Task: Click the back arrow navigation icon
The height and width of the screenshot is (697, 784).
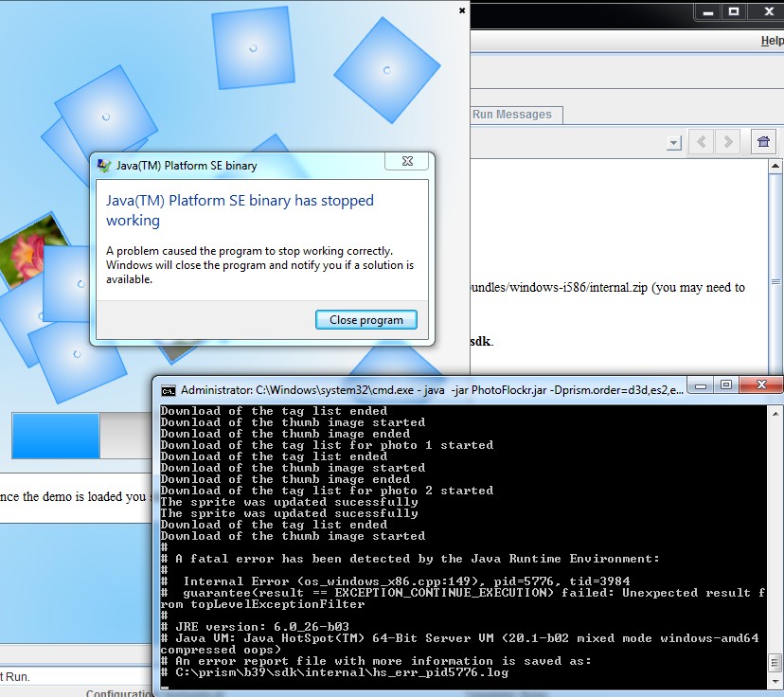Action: pyautogui.click(x=702, y=142)
